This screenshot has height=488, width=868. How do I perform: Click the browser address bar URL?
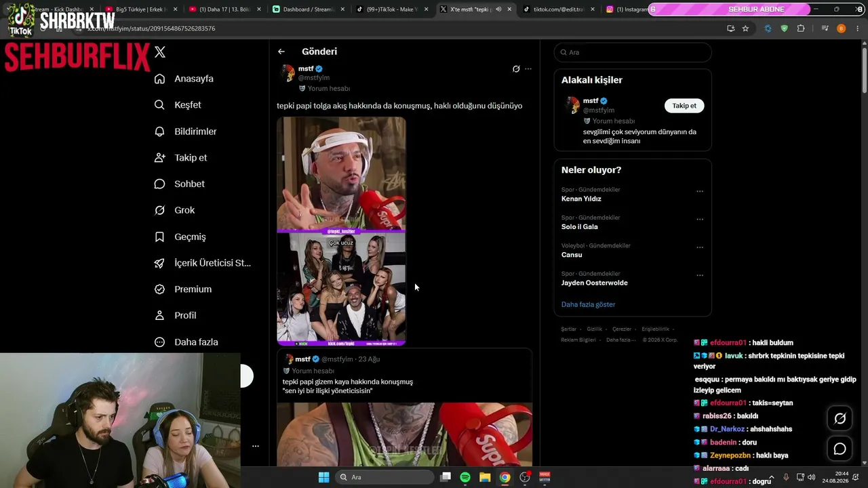(151, 28)
